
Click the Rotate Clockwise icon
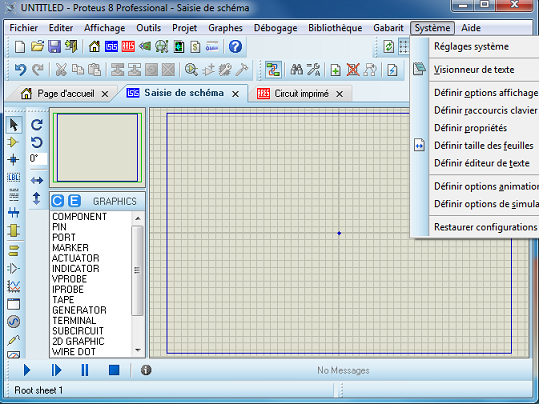coord(37,124)
